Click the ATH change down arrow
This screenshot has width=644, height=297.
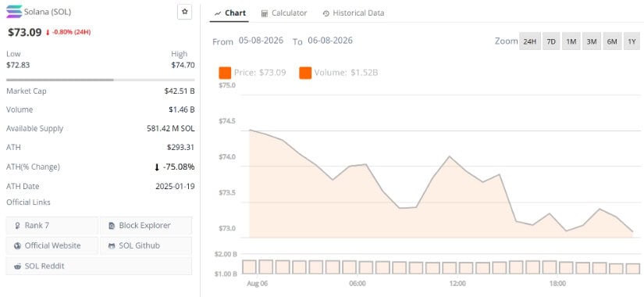tap(157, 167)
